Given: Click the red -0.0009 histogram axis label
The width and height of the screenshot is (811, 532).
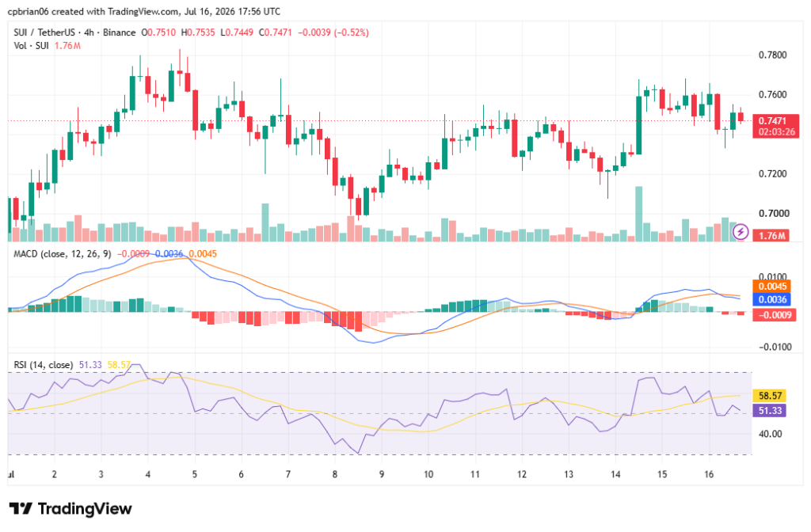Looking at the screenshot, I should click(774, 314).
